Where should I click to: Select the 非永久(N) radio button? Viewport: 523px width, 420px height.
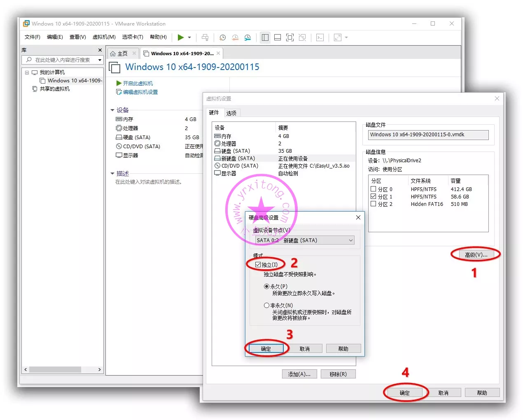coord(266,305)
